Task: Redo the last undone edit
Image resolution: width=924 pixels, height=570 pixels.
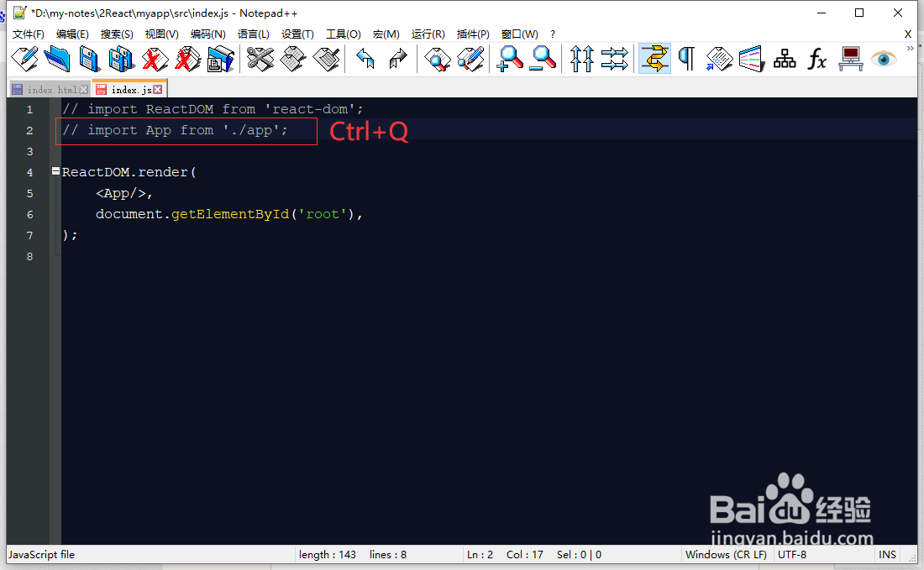Action: pyautogui.click(x=398, y=59)
